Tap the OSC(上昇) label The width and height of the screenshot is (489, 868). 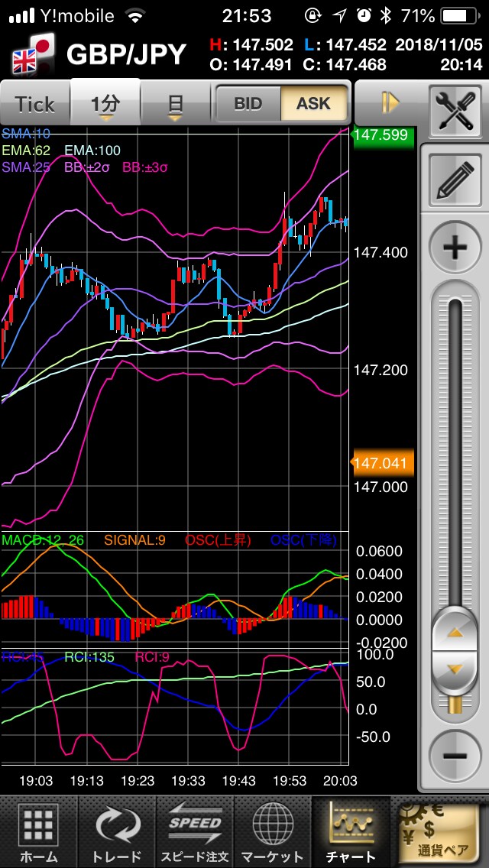coord(218,540)
